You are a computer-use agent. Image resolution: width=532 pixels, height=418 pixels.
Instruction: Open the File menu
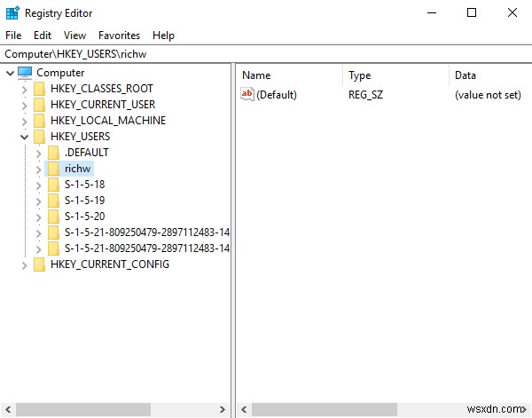tap(13, 35)
